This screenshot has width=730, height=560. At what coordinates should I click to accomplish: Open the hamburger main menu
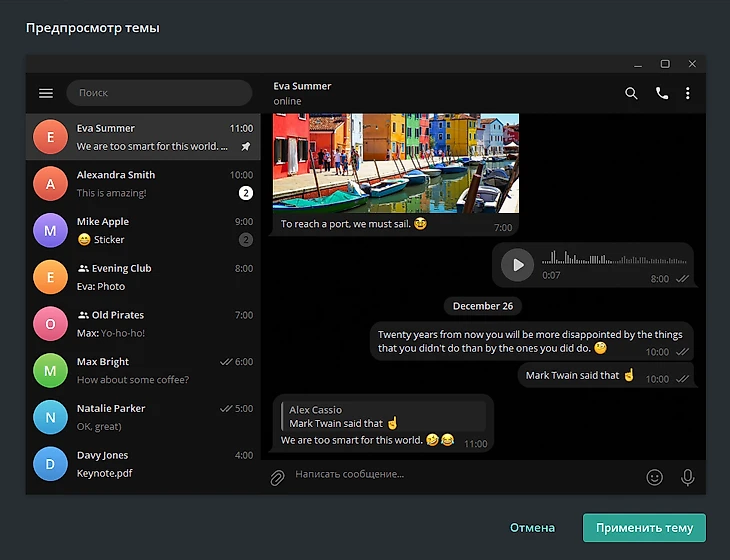45,93
